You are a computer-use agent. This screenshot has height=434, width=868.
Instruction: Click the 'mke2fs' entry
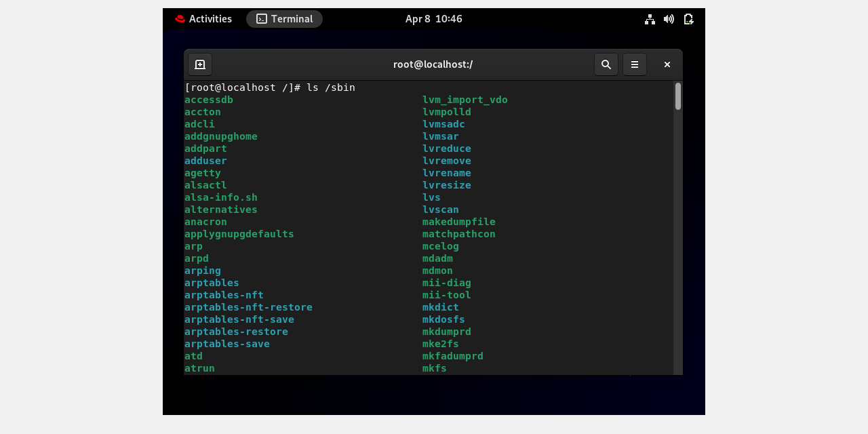[441, 344]
